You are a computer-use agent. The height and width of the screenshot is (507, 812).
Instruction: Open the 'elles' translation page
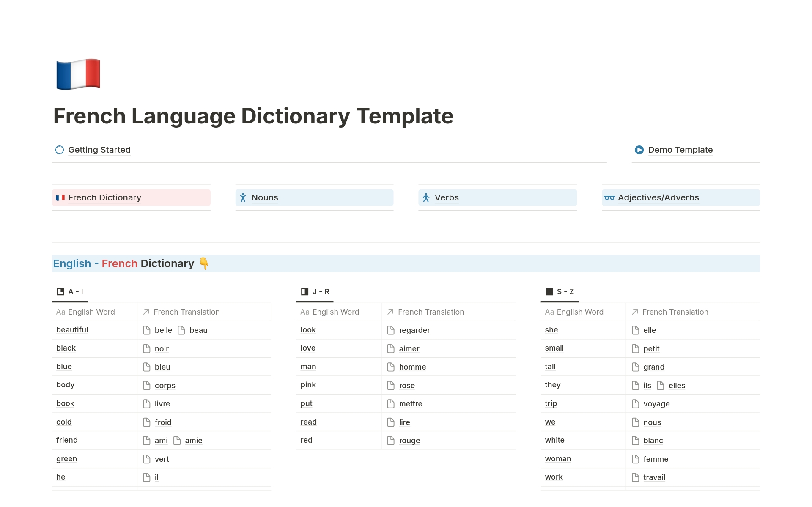pos(677,386)
